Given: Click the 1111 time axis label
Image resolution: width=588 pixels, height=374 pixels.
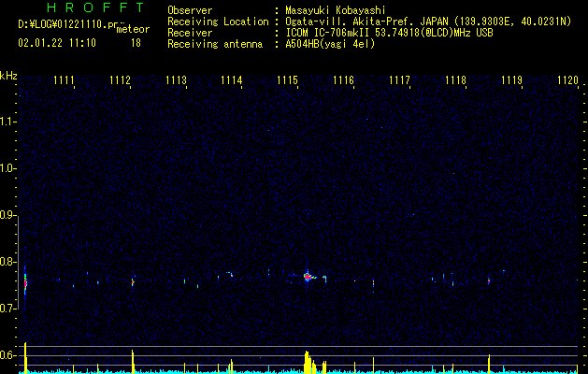Looking at the screenshot, I should (x=64, y=80).
